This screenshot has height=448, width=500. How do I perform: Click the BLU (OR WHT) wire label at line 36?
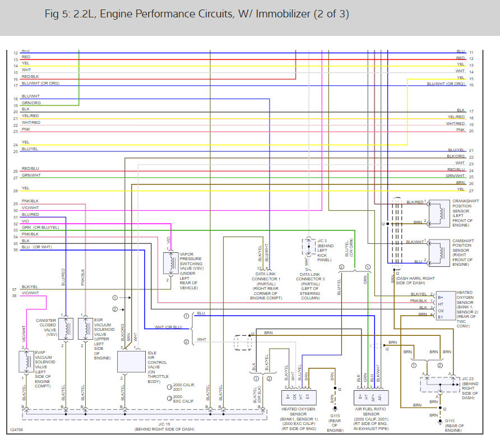coord(36,247)
